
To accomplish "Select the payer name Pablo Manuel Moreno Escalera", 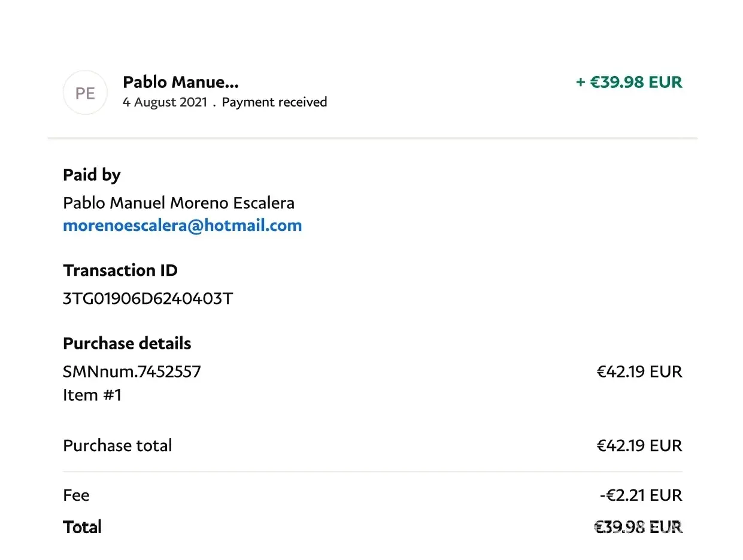I will [178, 203].
